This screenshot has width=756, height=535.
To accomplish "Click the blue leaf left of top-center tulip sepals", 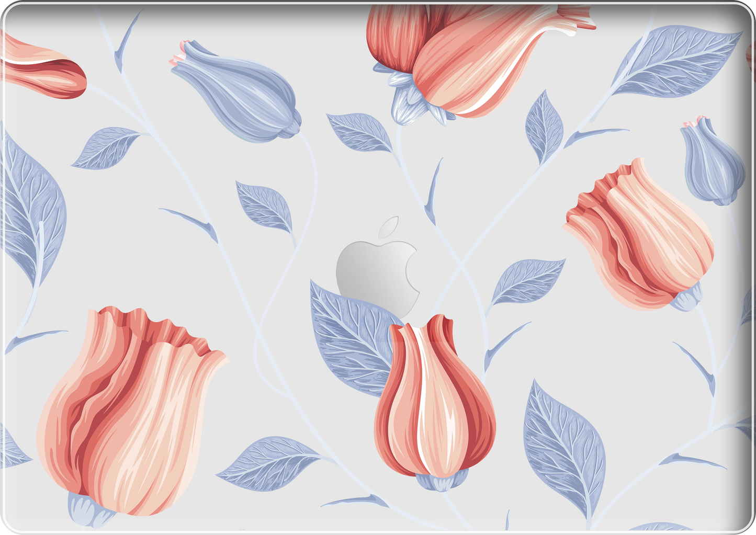I will coord(361,132).
